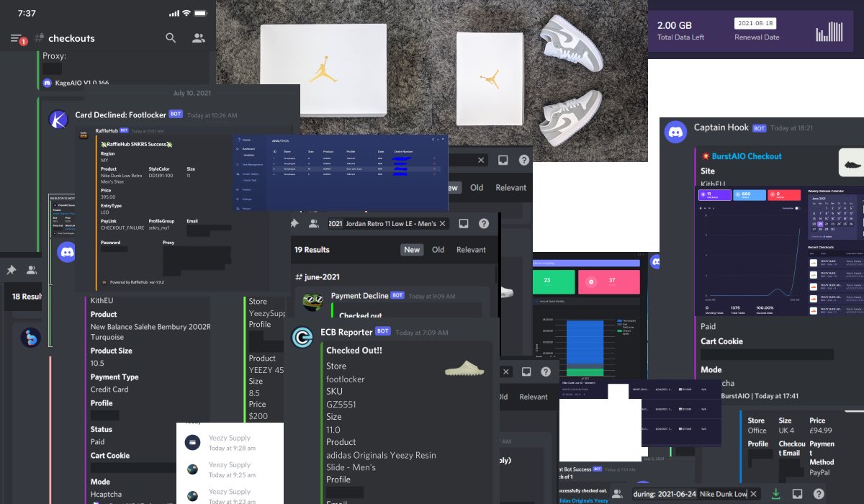Tap the search magnifier in checkouts header
Screen dimensions: 864x504
(171, 38)
